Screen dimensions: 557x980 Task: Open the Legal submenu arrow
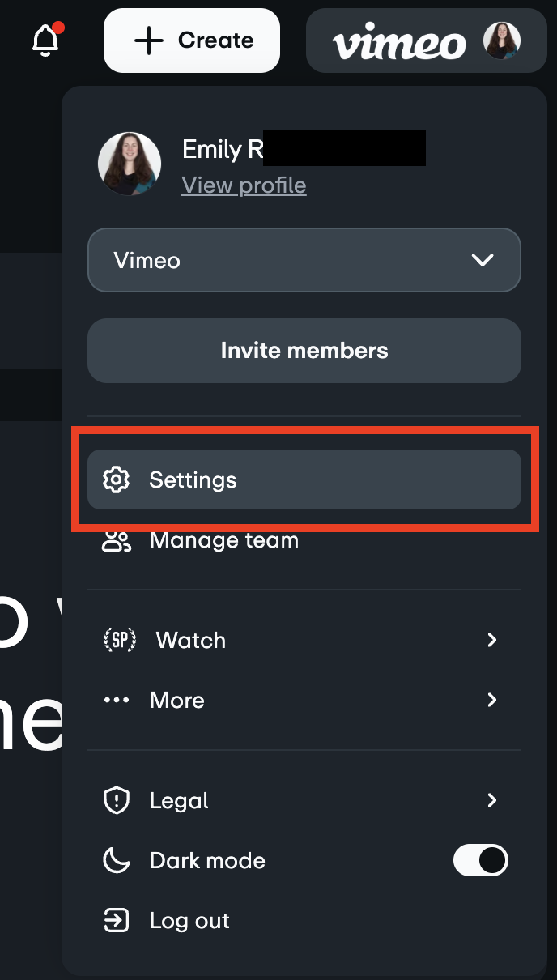(492, 800)
